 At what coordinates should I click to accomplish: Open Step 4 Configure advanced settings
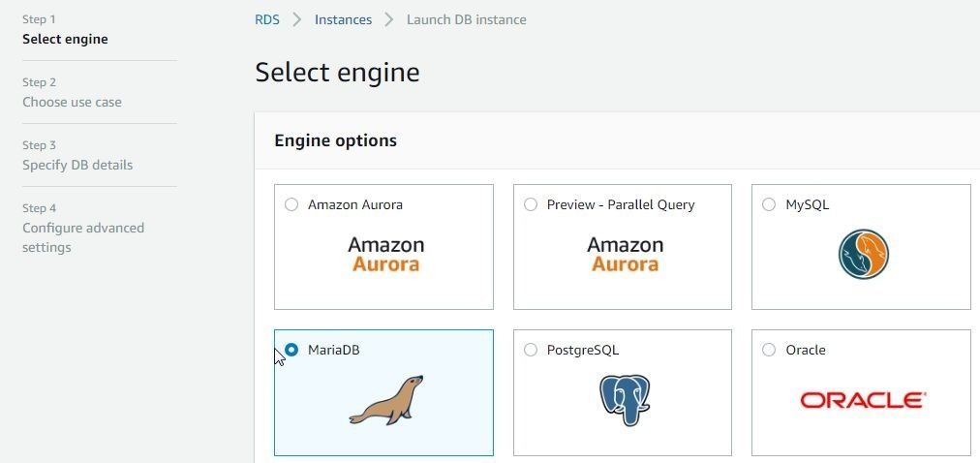[83, 237]
